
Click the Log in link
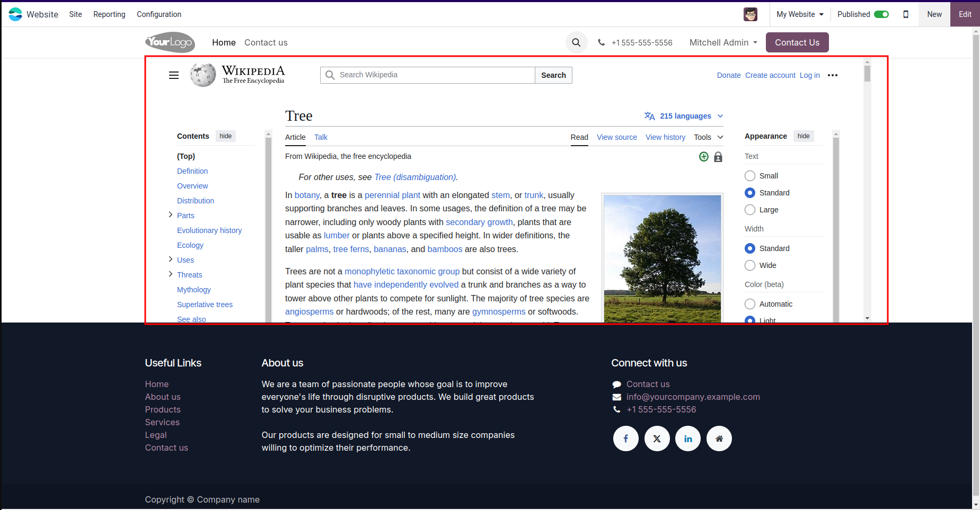(810, 75)
